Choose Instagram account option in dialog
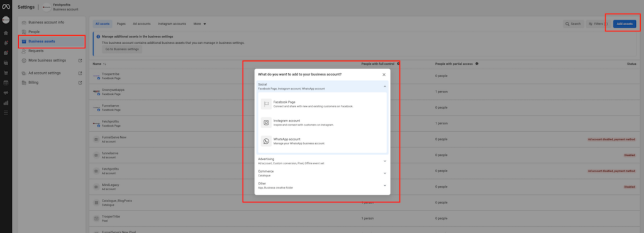644x233 pixels. [x=323, y=122]
